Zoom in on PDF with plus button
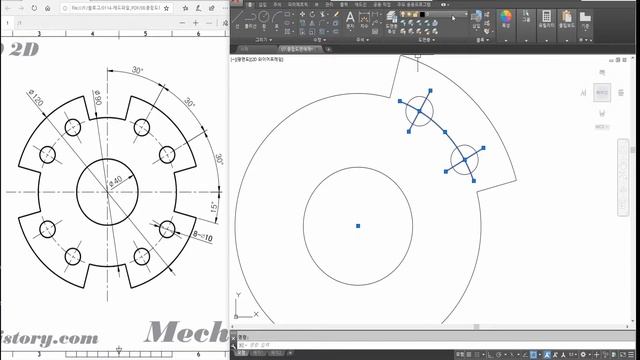Screen dimensions: 640x360 196,23
